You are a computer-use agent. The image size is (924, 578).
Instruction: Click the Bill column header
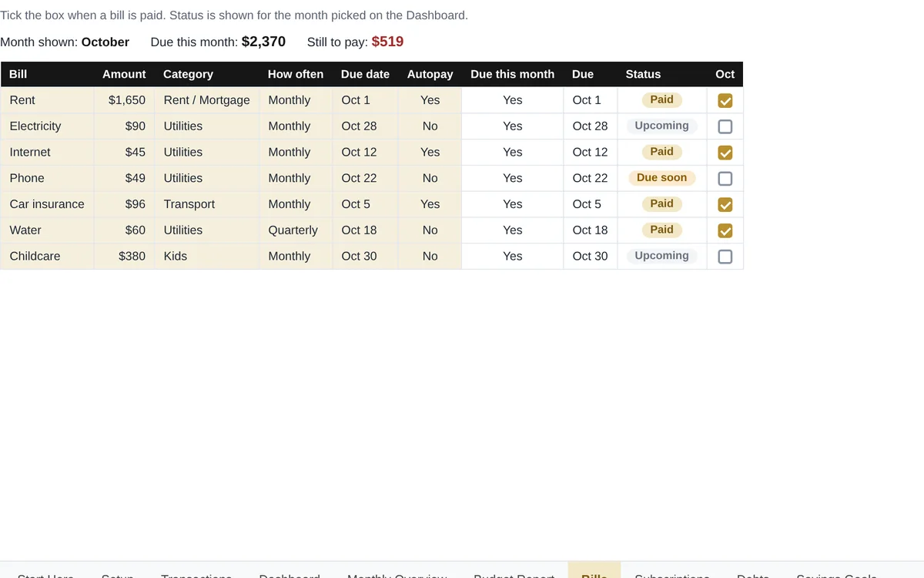[x=47, y=74]
